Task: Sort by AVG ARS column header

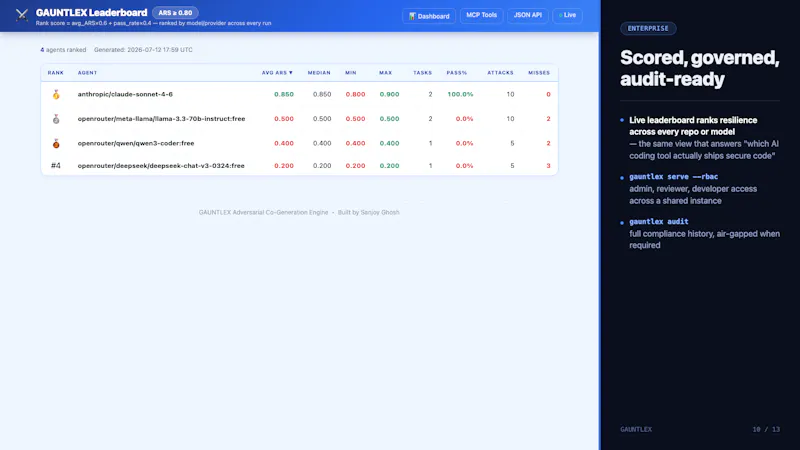Action: [277, 73]
